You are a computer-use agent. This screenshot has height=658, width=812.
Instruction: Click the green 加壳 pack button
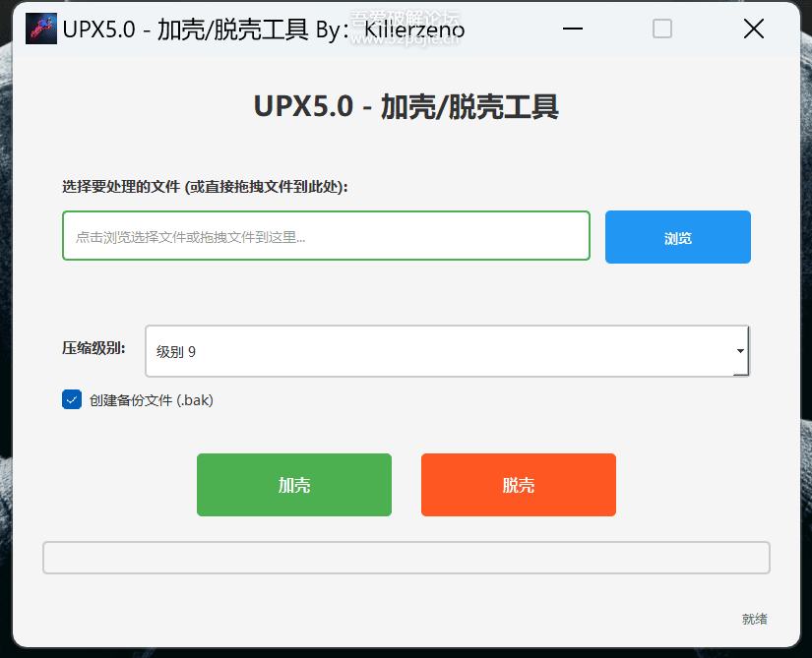[x=293, y=485]
